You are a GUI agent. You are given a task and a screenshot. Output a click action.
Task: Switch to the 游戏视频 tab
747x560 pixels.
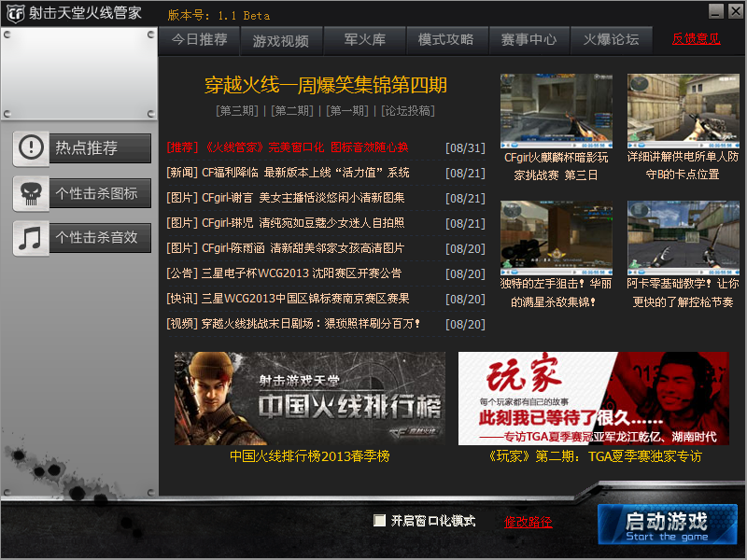[x=281, y=41]
